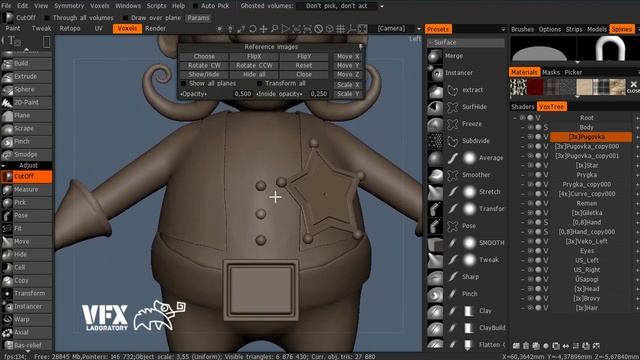Collapse the Surface presets section
The image size is (640, 360).
430,42
